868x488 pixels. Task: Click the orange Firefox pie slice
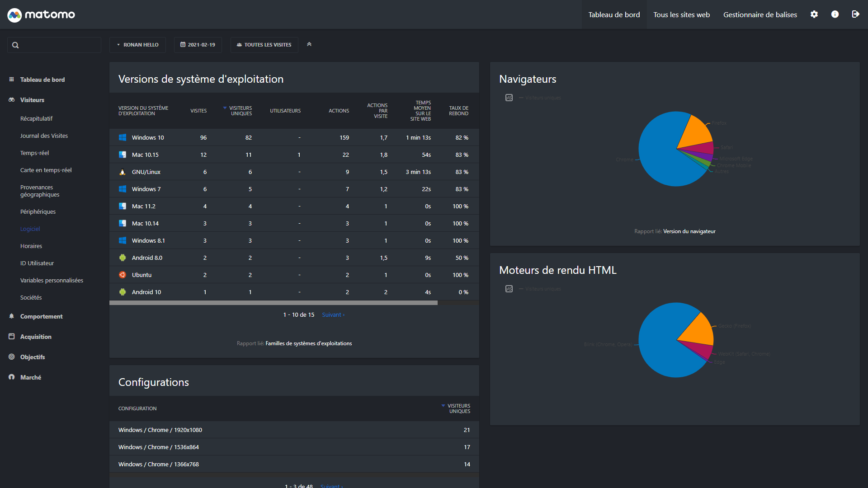698,133
